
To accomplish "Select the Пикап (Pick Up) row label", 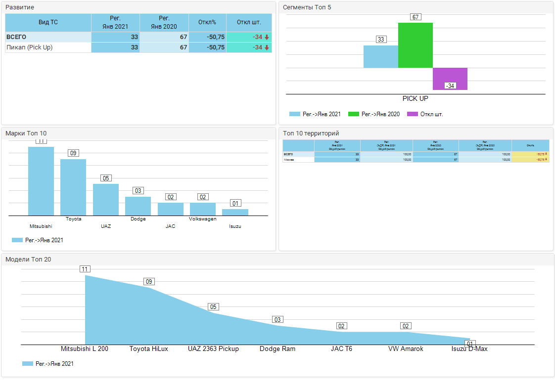I will 30,47.
